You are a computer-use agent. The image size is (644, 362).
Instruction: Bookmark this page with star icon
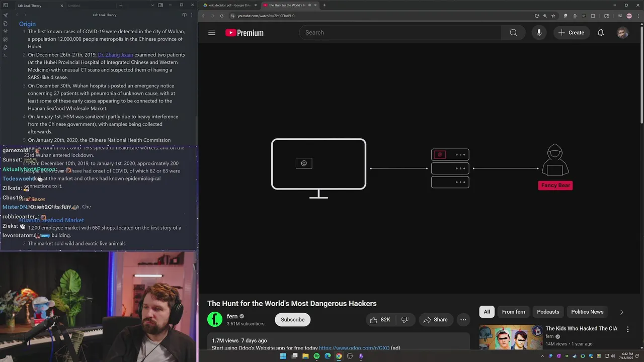click(553, 16)
